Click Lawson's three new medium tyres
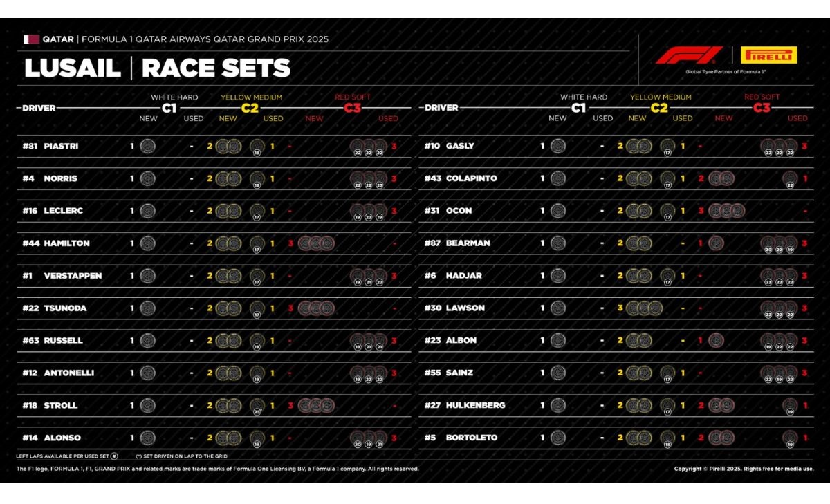The width and height of the screenshot is (830, 504). pyautogui.click(x=644, y=308)
